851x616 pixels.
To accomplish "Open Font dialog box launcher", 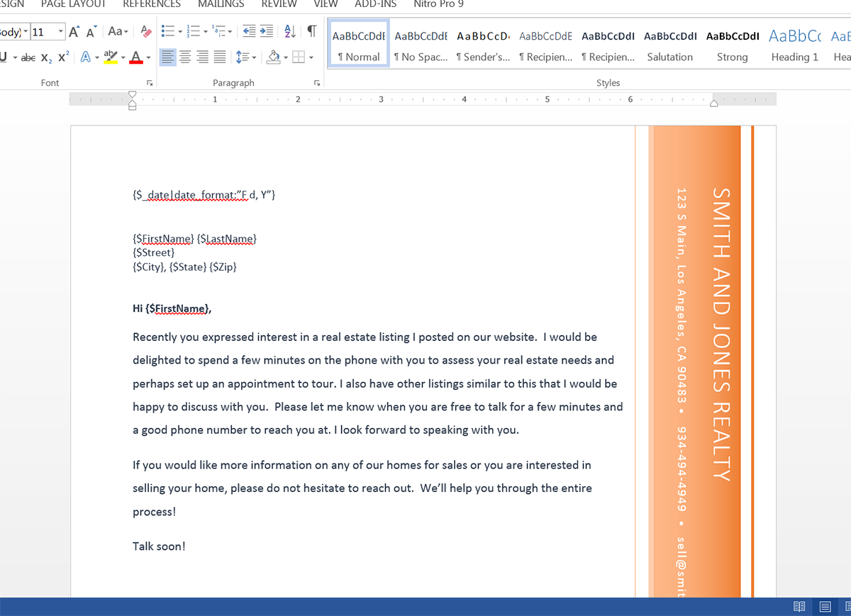I will coord(150,83).
